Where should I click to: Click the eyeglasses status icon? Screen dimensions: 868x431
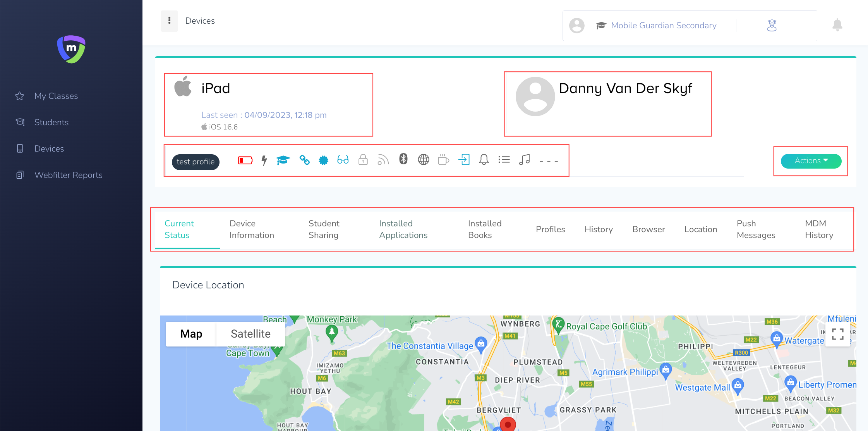point(343,160)
